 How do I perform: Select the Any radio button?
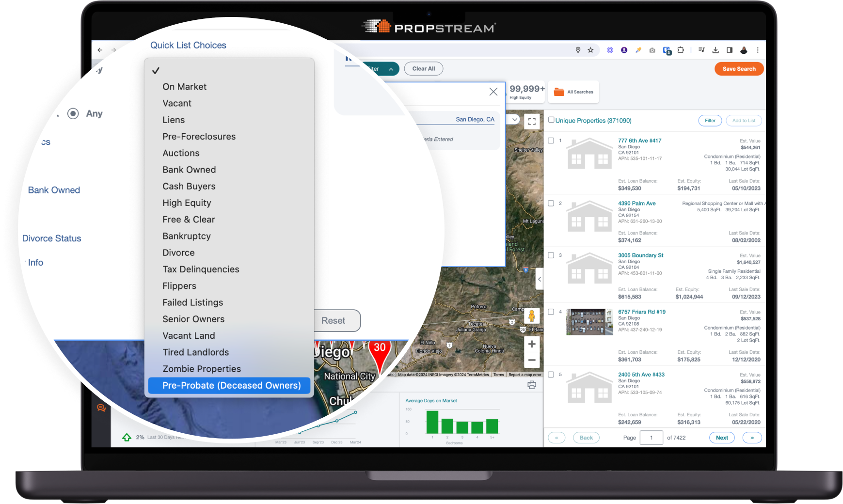[73, 113]
